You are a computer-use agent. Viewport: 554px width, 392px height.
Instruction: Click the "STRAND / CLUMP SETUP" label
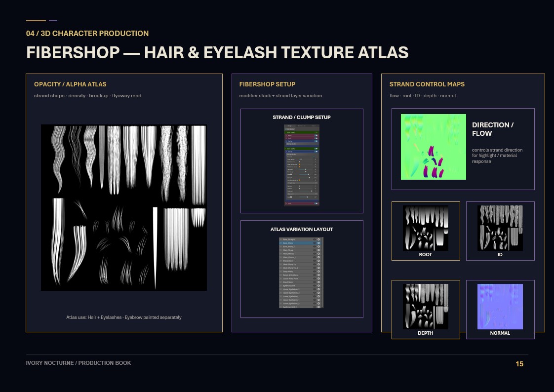point(302,117)
